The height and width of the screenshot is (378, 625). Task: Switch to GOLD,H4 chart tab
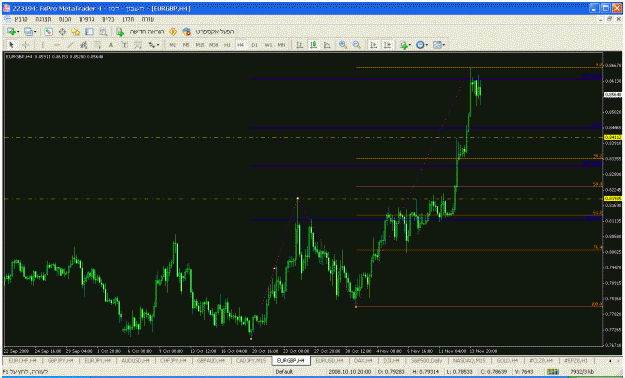(x=507, y=360)
